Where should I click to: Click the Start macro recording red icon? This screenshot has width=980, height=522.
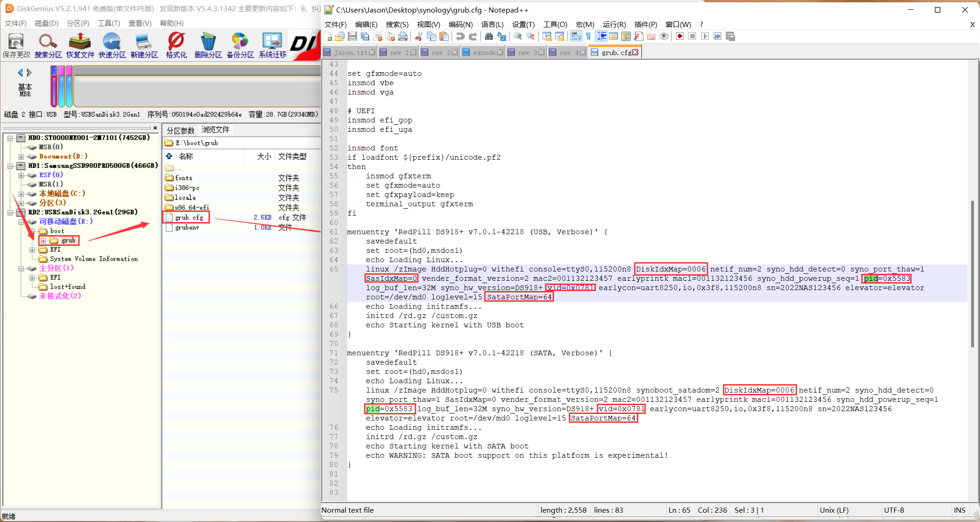pos(680,36)
